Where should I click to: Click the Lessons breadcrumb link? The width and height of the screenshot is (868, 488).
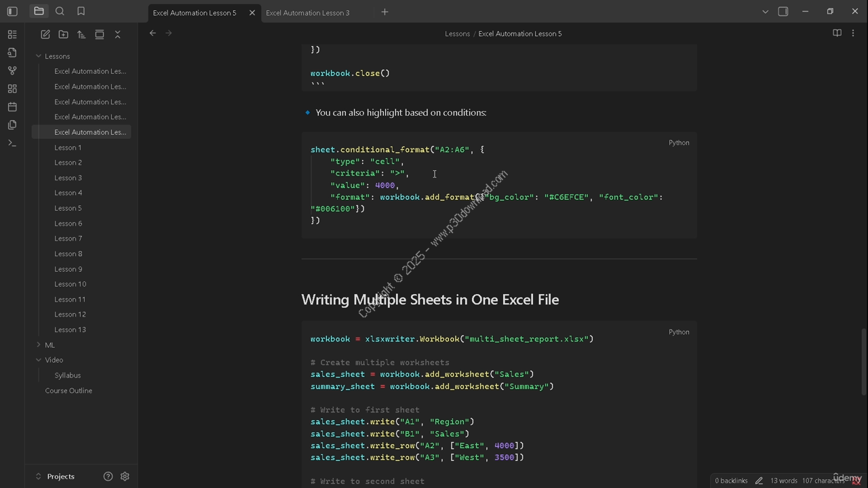pyautogui.click(x=457, y=34)
